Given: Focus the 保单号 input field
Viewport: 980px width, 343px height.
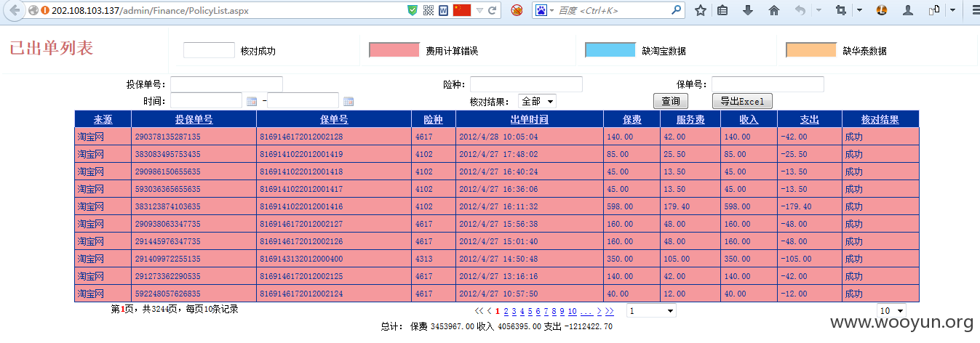Looking at the screenshot, I should pyautogui.click(x=768, y=84).
